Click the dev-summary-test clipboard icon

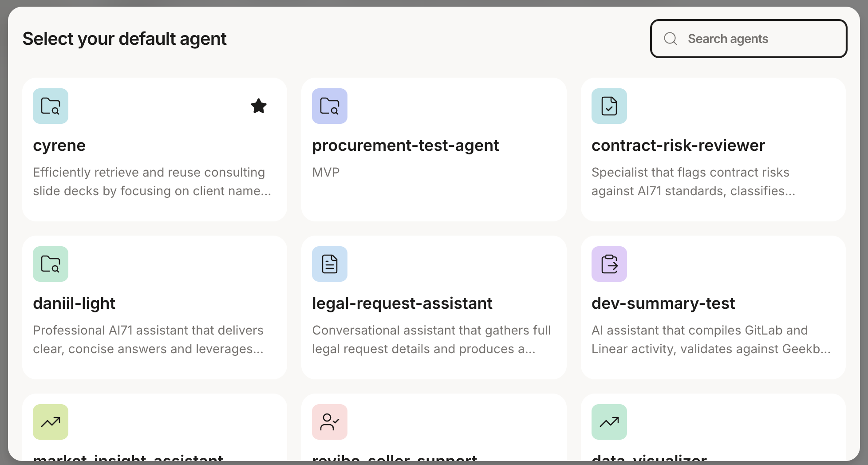point(609,264)
